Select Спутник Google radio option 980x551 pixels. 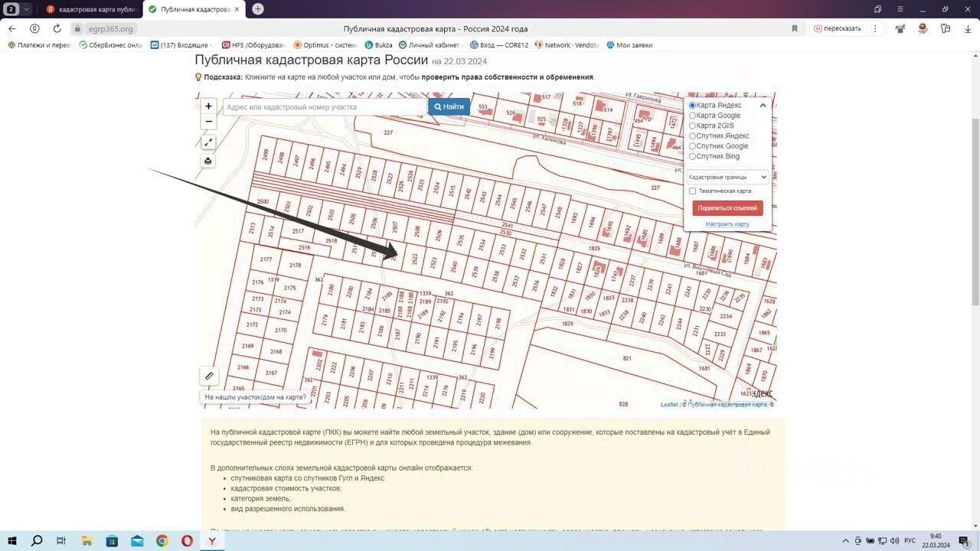pyautogui.click(x=692, y=146)
